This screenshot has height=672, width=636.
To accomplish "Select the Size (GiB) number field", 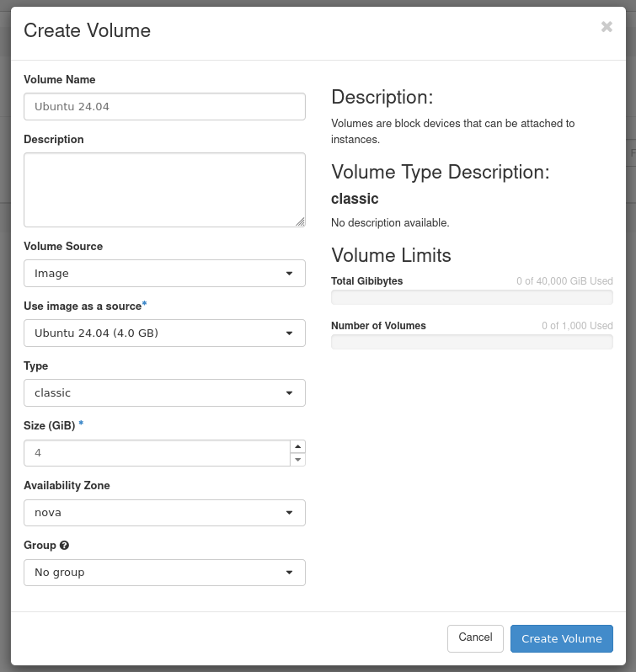I will (x=156, y=453).
